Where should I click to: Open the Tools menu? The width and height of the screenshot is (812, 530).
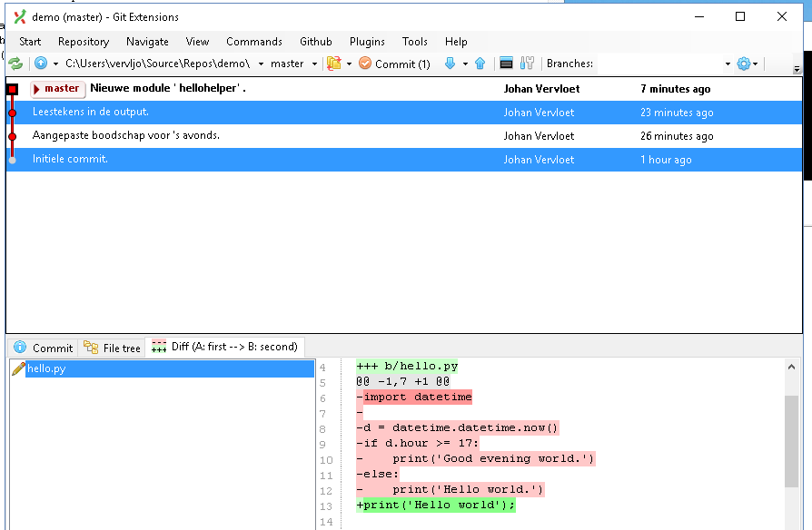coord(415,42)
